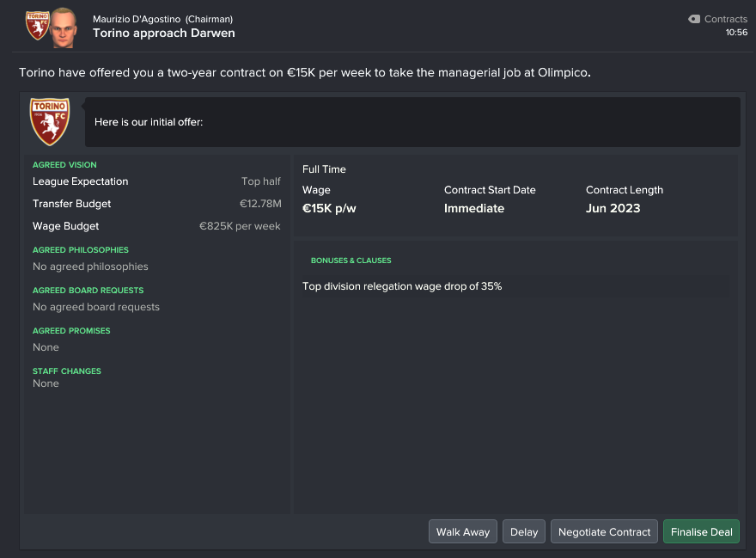Click the Agreed Vision section heading
The height and width of the screenshot is (558, 756).
pos(64,164)
